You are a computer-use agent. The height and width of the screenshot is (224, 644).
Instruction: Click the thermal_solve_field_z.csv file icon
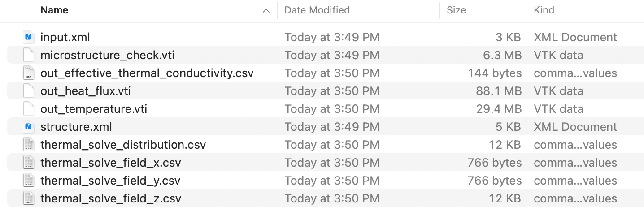[x=29, y=198]
